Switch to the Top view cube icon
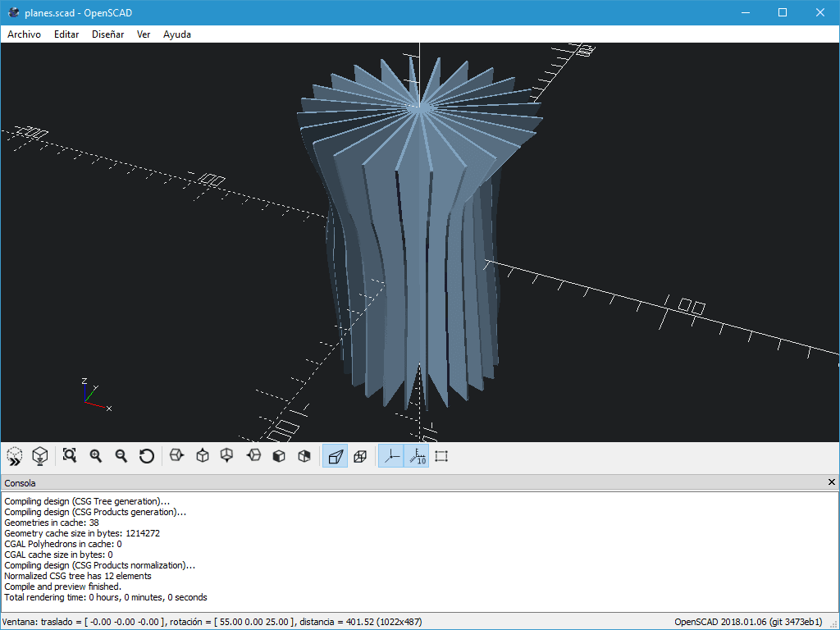Screen dimensions: 840x630 203,456
